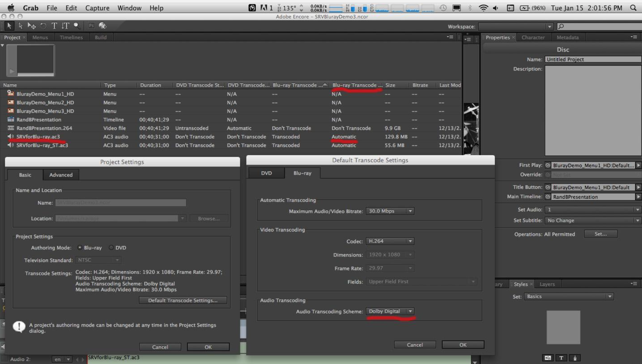
Task: Select the horizontal Text tool
Action: (54, 26)
